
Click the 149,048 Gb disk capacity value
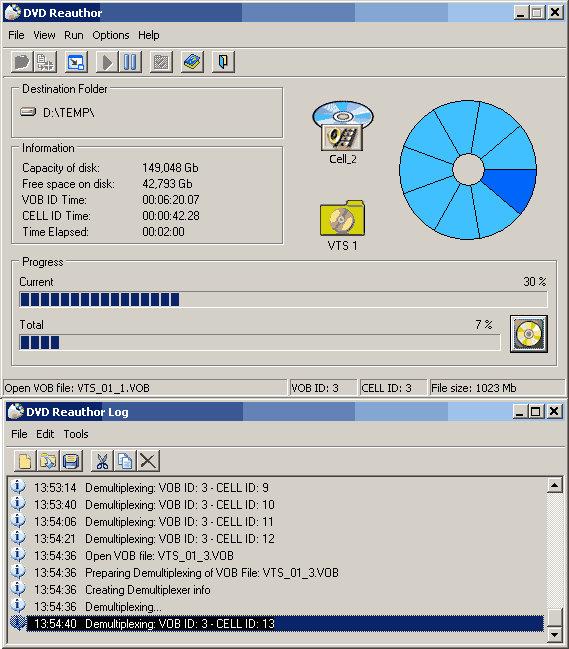pyautogui.click(x=170, y=168)
